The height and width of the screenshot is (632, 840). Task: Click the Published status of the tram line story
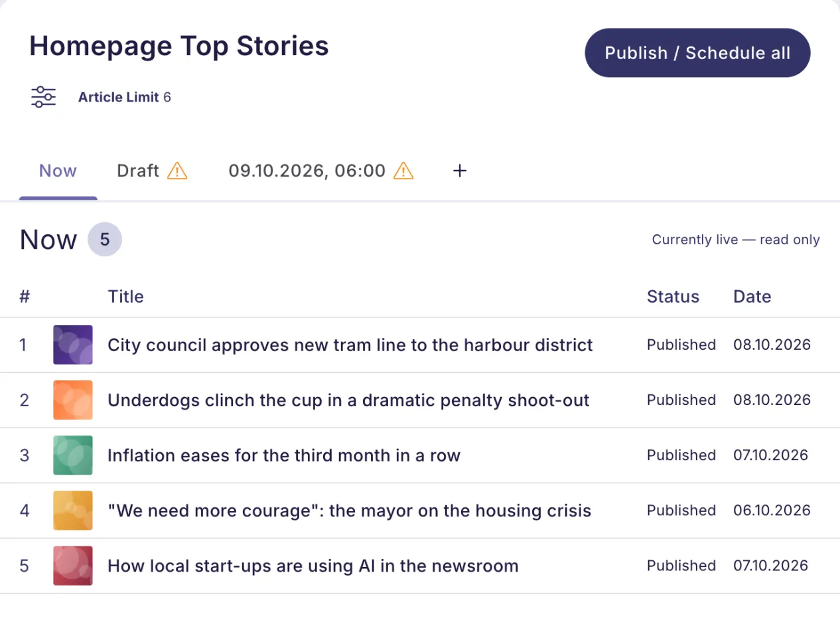pyautogui.click(x=681, y=345)
